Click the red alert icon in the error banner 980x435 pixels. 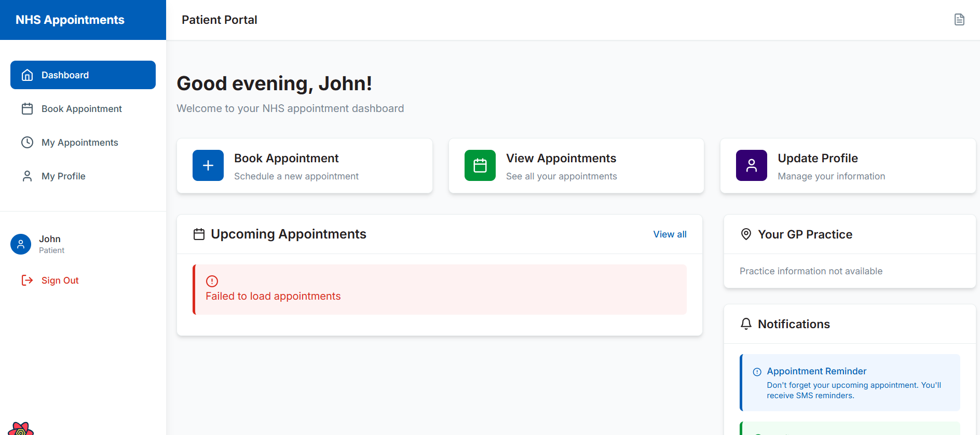pyautogui.click(x=212, y=281)
